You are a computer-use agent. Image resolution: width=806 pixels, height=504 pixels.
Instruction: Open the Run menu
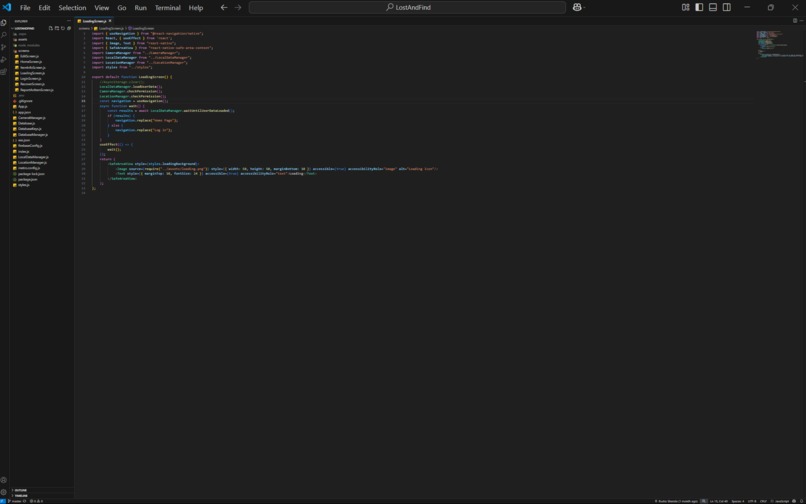(x=140, y=8)
